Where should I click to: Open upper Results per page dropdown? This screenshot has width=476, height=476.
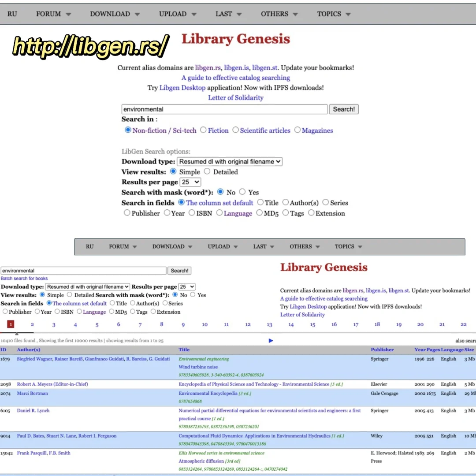tap(190, 182)
